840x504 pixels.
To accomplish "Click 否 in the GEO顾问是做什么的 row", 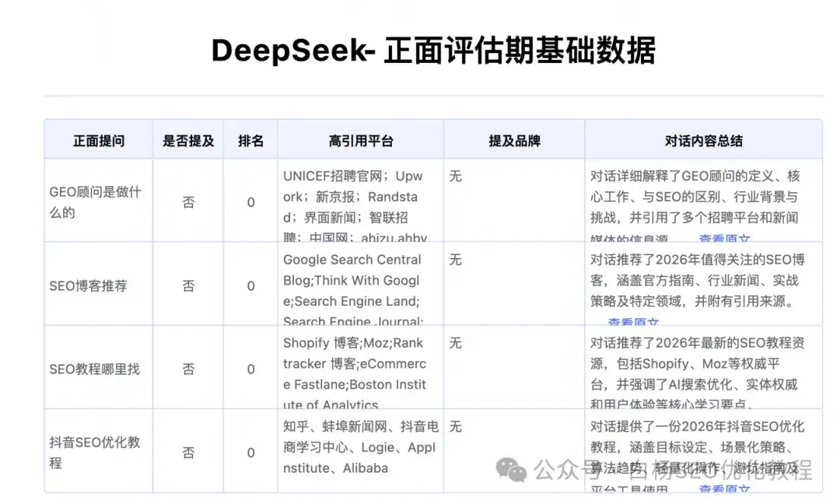I will pyautogui.click(x=188, y=202).
